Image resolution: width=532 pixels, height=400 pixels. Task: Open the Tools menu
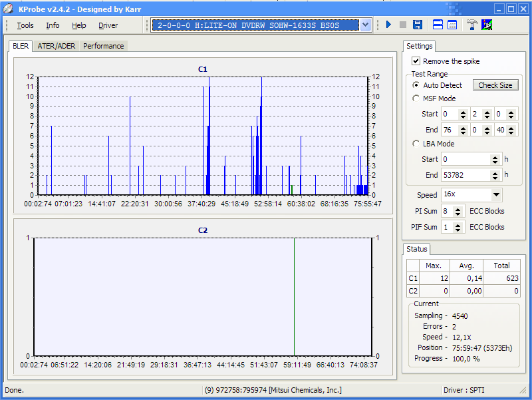point(25,25)
